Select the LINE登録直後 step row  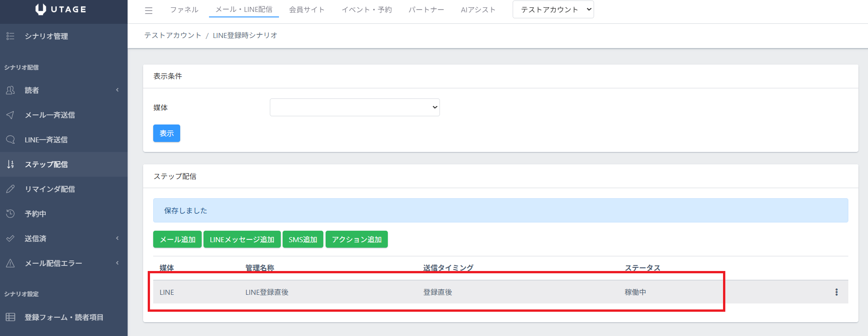click(x=267, y=292)
